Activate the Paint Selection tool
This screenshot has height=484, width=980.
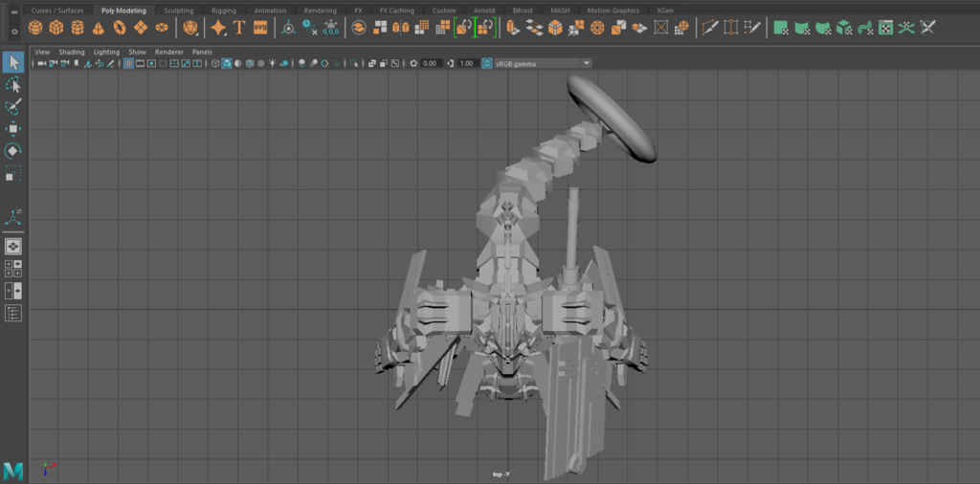13,107
